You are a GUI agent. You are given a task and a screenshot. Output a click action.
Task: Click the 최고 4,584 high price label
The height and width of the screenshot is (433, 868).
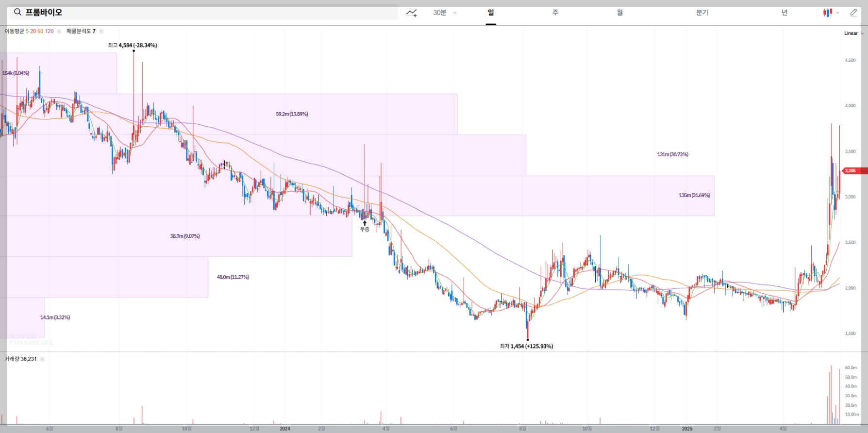(133, 45)
